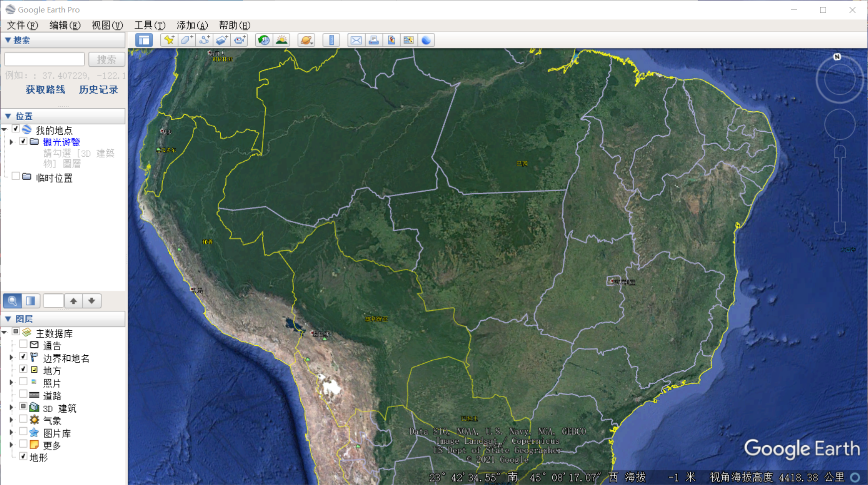Click the search magnifier icon in Places panel
This screenshot has height=485, width=868.
(12, 301)
